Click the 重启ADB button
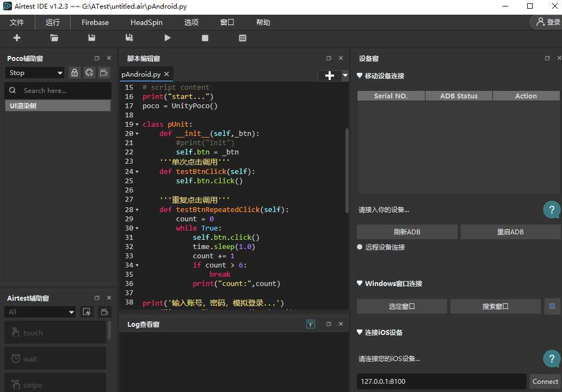The width and height of the screenshot is (562, 392). 510,232
